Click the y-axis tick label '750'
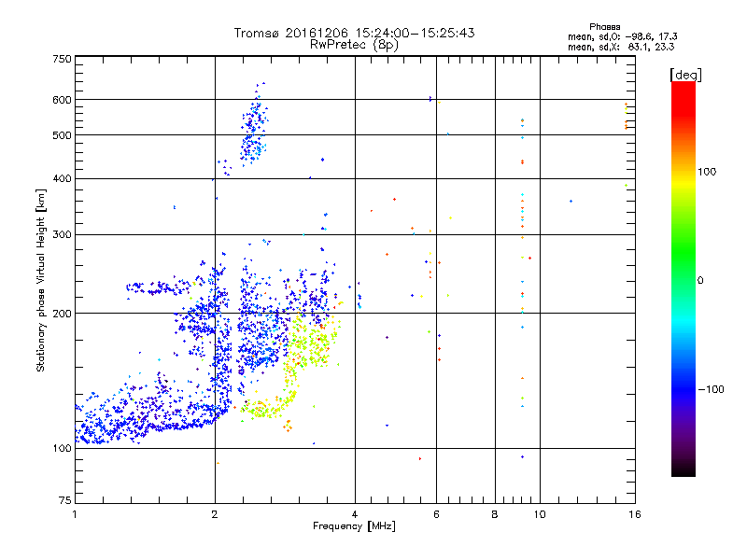 [x=63, y=59]
